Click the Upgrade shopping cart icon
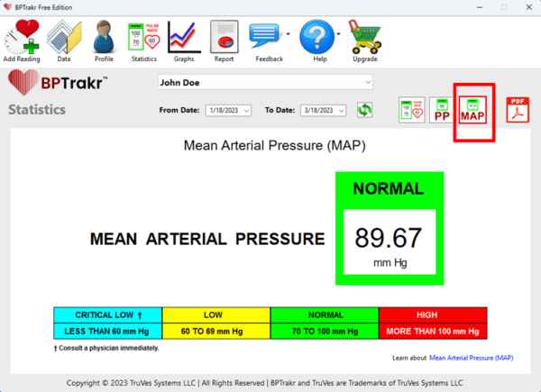The image size is (541, 392). (x=364, y=36)
